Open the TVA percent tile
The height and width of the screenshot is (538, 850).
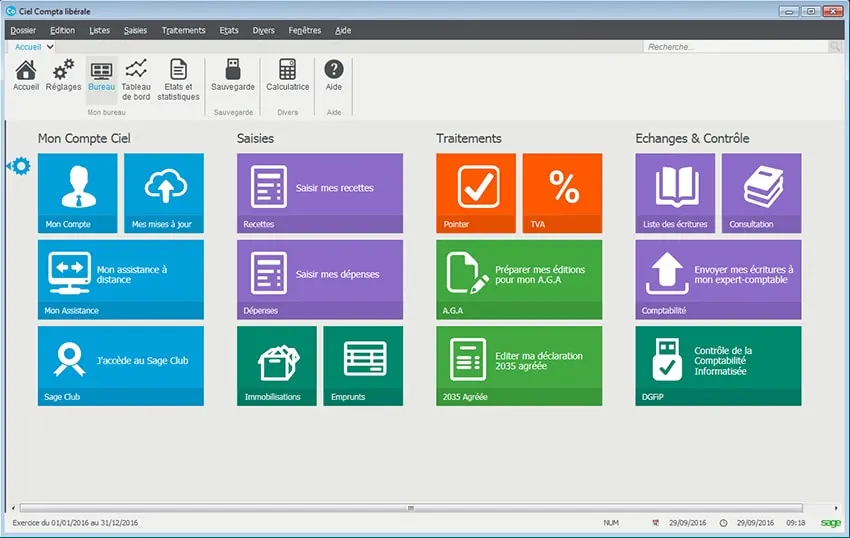[562, 193]
